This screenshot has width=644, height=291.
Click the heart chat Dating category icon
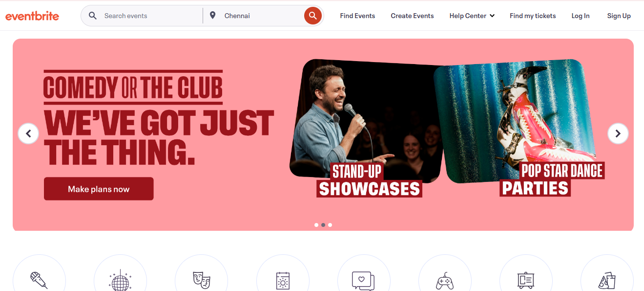point(364,281)
